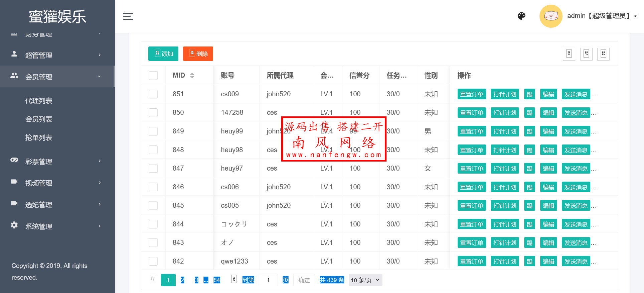Toggle the select-all header checkbox
This screenshot has height=293, width=644.
[x=153, y=76]
